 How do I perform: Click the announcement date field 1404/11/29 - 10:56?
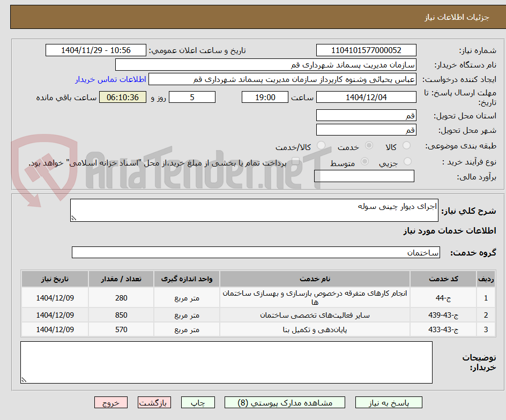tap(96, 50)
